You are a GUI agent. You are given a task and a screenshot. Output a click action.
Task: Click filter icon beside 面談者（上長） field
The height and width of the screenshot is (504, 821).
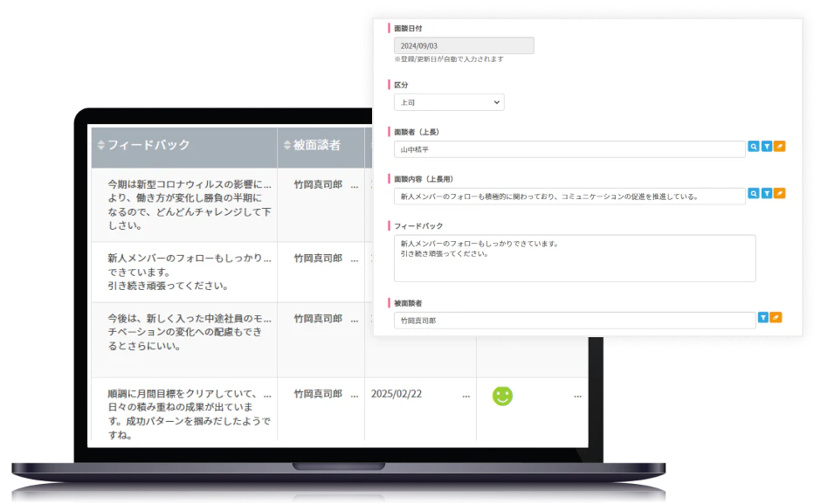767,147
